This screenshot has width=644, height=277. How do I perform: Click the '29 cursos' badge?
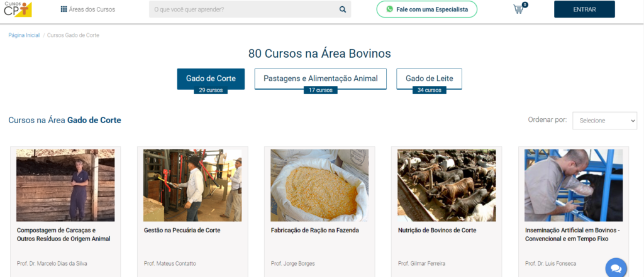pyautogui.click(x=211, y=90)
